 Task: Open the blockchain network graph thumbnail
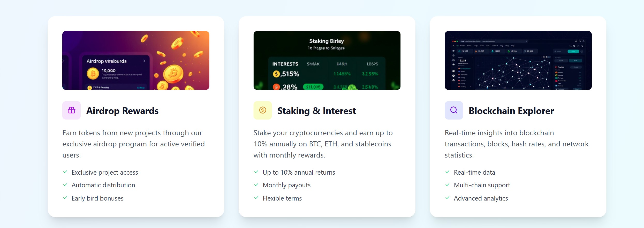(x=518, y=60)
